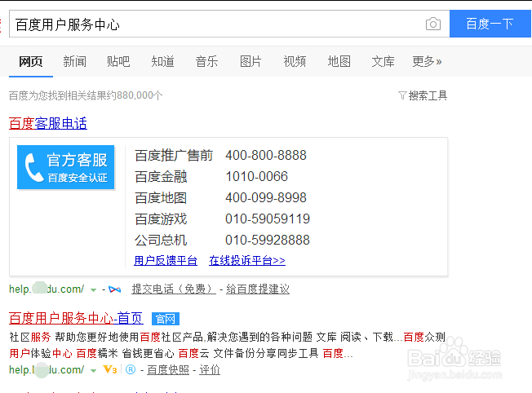Click the circled R registered icon
Screen dimensions: 532x393
tap(131, 369)
